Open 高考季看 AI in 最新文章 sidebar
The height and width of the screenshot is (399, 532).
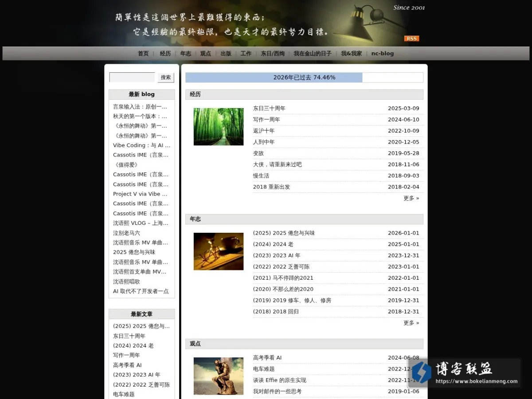click(x=127, y=365)
